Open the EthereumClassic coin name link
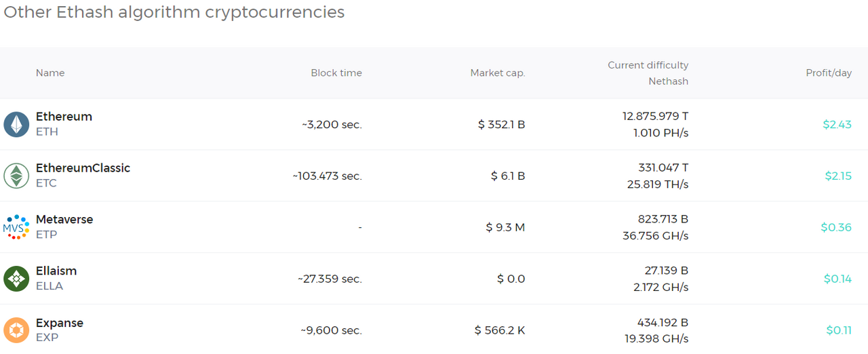 tap(83, 168)
